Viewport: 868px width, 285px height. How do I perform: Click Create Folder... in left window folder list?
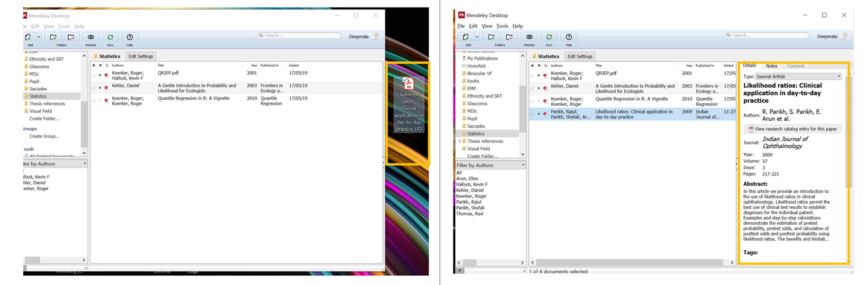(44, 118)
